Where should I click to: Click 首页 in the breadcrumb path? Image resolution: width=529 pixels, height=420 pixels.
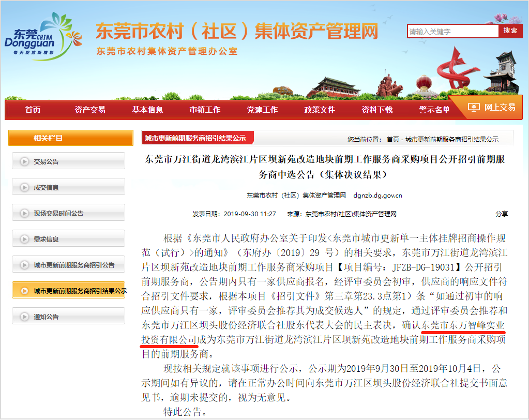392,140
